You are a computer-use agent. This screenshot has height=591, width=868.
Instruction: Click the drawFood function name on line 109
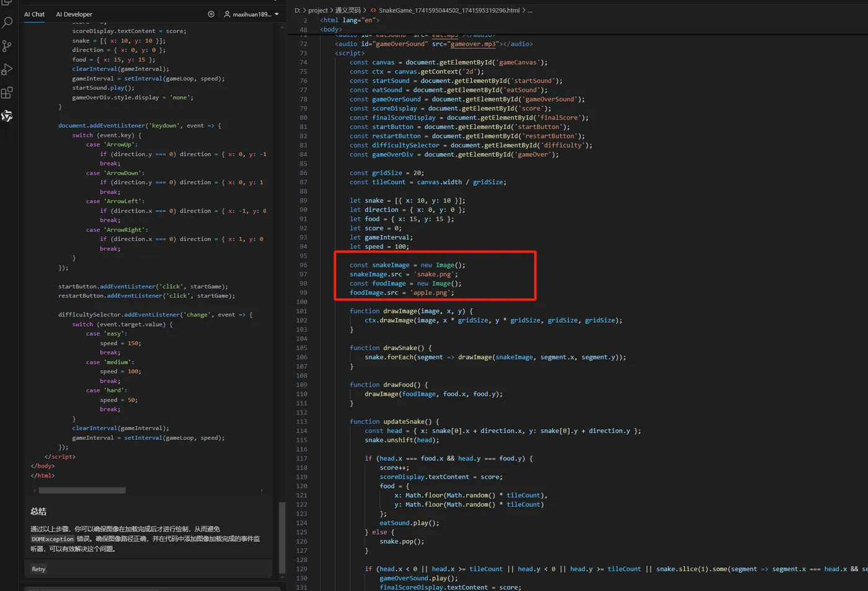[398, 385]
